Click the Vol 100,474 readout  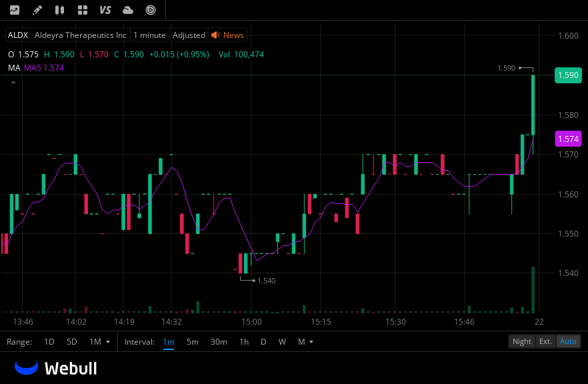coord(241,55)
